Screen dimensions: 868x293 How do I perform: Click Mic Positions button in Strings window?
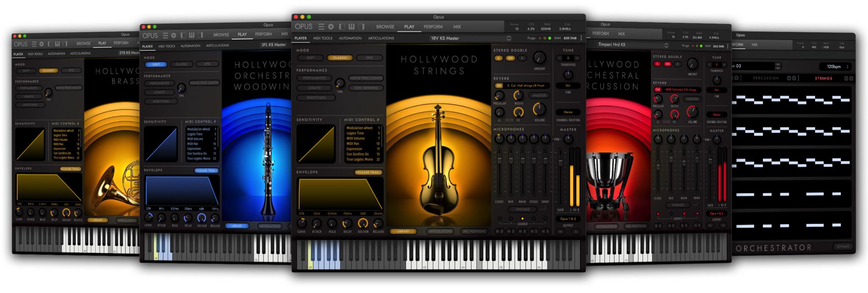(x=474, y=232)
